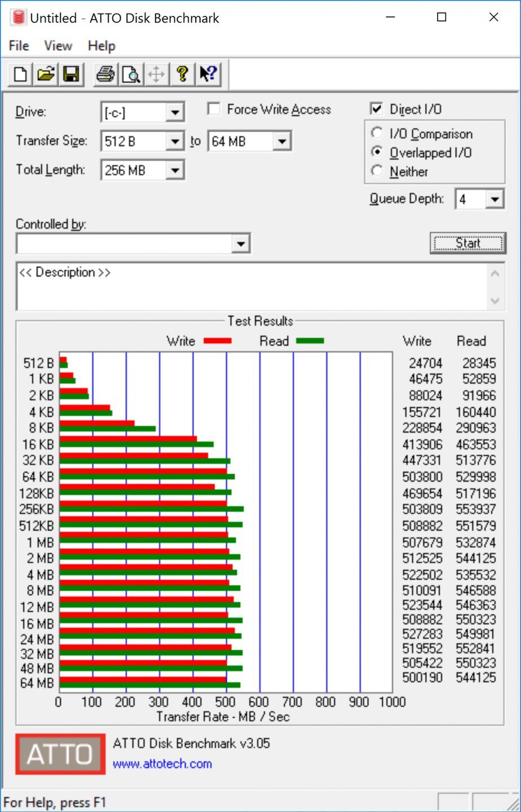The width and height of the screenshot is (521, 812).
Task: Click inside the Description text box
Action: point(251,286)
